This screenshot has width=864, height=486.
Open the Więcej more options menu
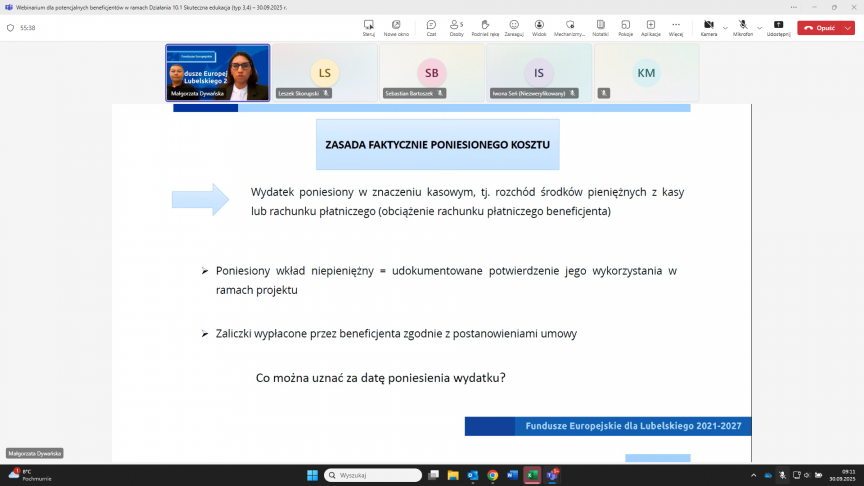(x=676, y=27)
